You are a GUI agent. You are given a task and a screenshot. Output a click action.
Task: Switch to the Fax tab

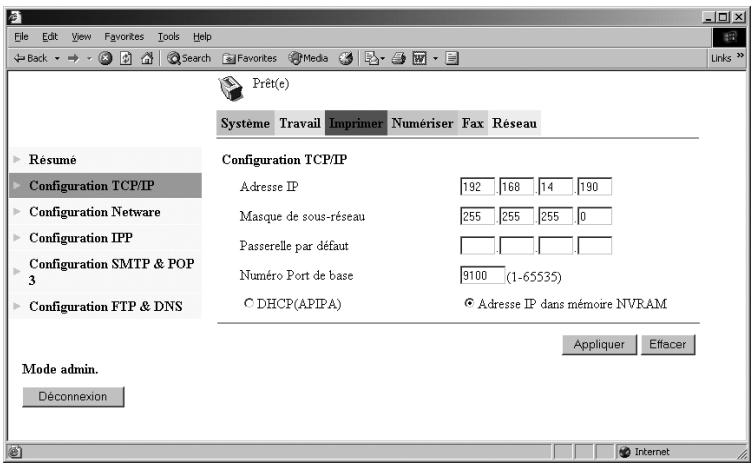pyautogui.click(x=473, y=123)
